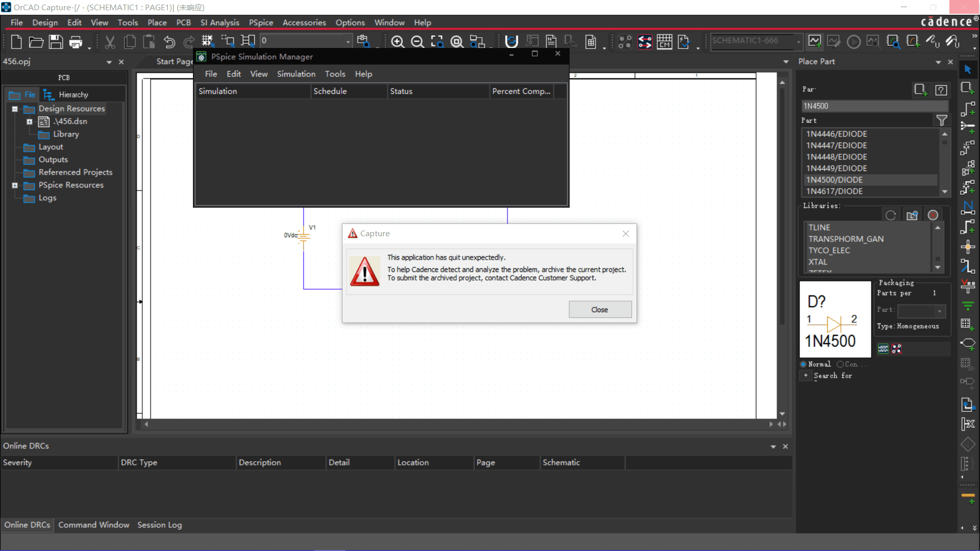Switch to the Command Window tab
The image size is (980, 551).
click(x=93, y=525)
